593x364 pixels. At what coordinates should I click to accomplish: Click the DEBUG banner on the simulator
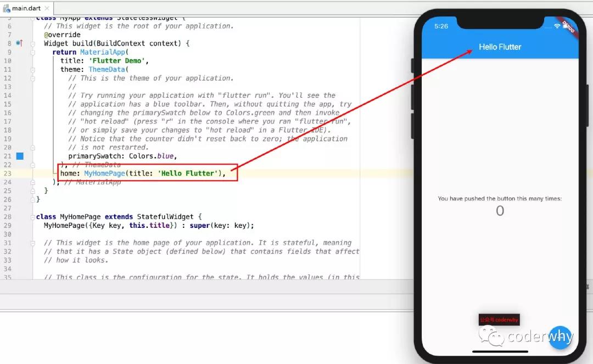(x=568, y=27)
